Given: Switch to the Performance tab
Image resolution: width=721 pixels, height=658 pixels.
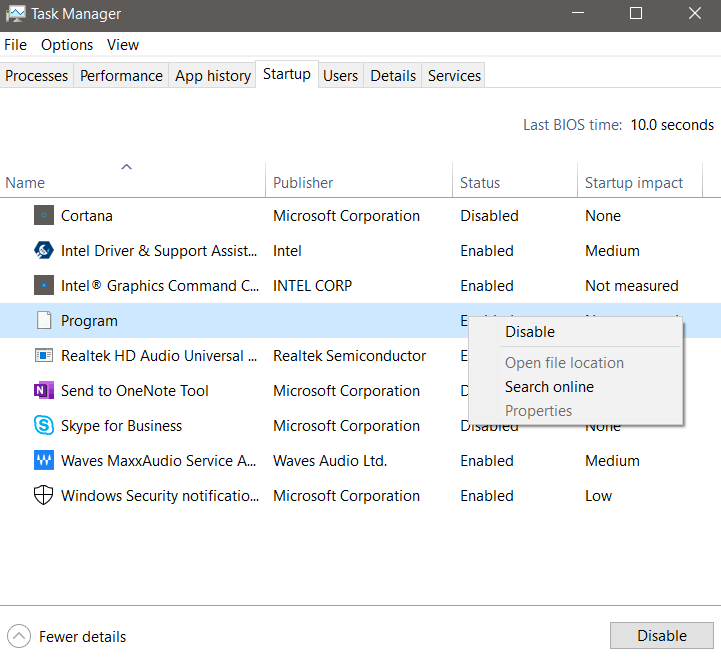Looking at the screenshot, I should click(x=121, y=75).
